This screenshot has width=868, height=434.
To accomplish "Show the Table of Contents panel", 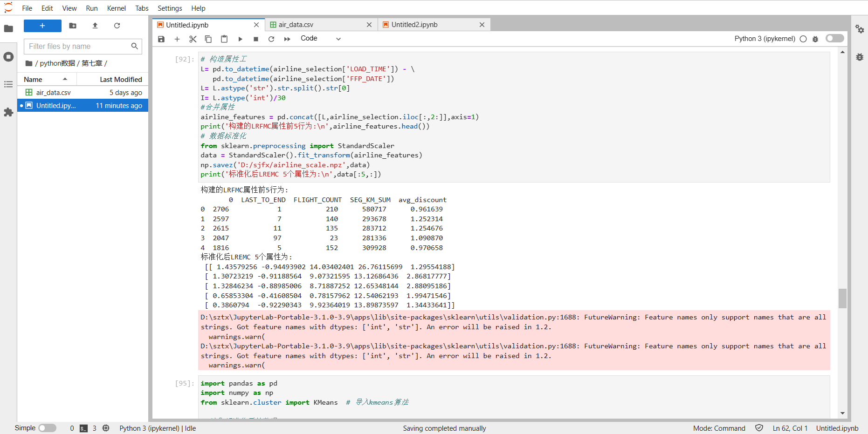I will (8, 84).
